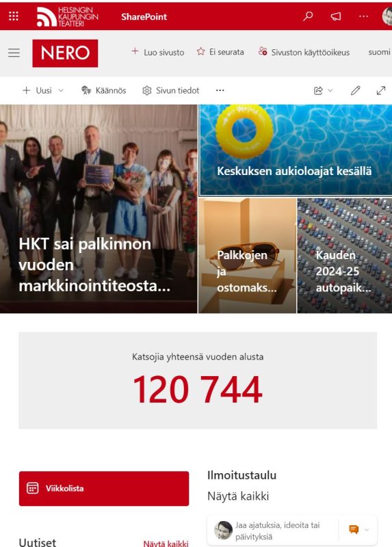Open the megaphone announcements icon
392x547 pixels.
[336, 16]
